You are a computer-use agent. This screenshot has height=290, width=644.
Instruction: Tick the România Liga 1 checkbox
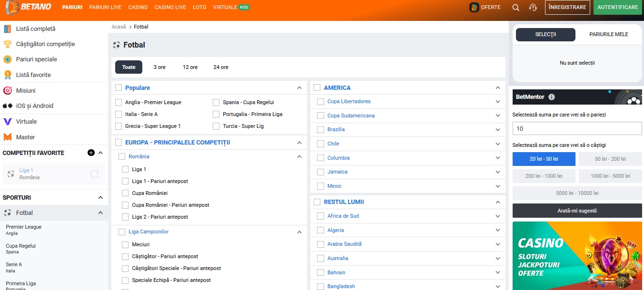coord(125,169)
